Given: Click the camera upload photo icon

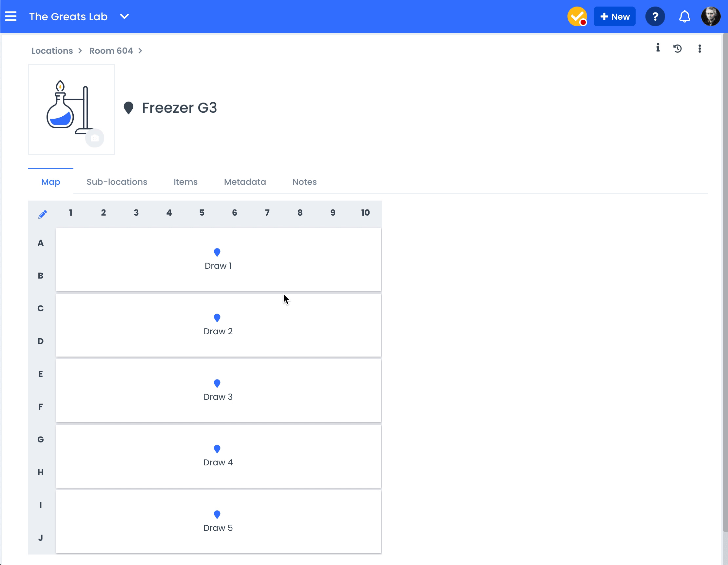Looking at the screenshot, I should [95, 138].
